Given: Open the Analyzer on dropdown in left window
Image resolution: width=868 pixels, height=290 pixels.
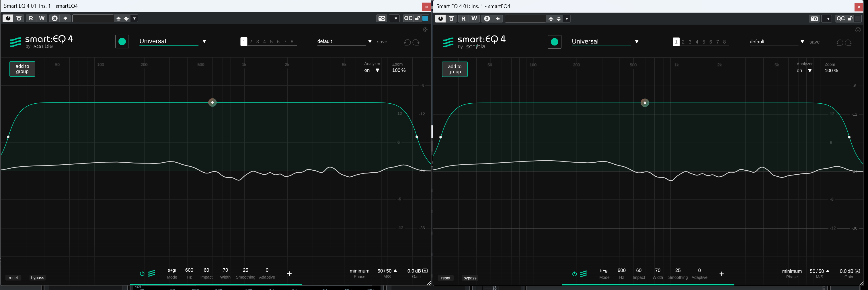Looking at the screenshot, I should click(377, 70).
